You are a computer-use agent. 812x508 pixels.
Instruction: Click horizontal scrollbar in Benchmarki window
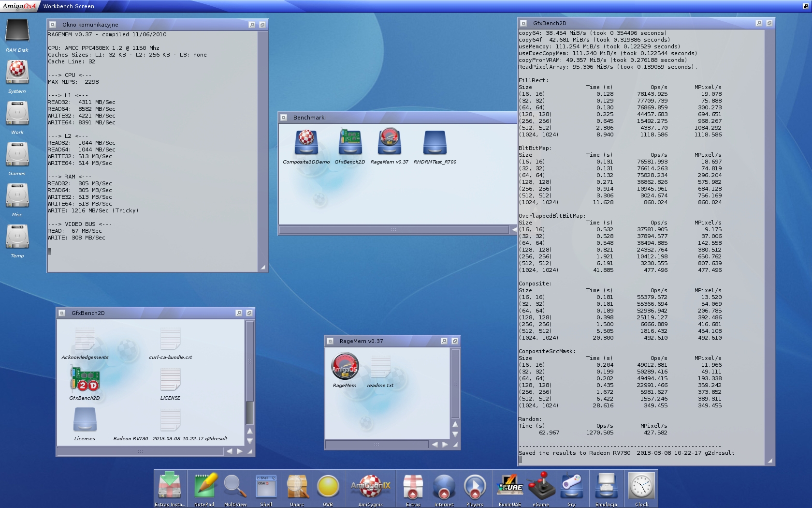pos(394,230)
